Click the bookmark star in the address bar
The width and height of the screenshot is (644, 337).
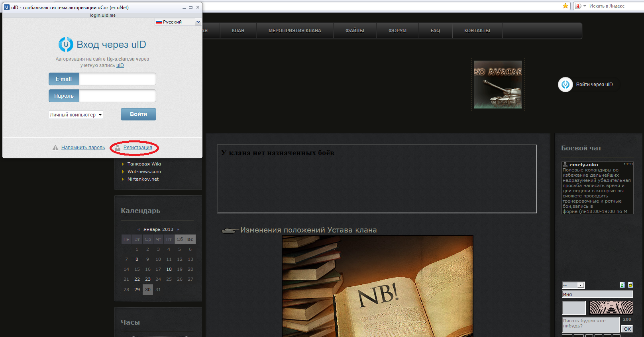(x=565, y=6)
